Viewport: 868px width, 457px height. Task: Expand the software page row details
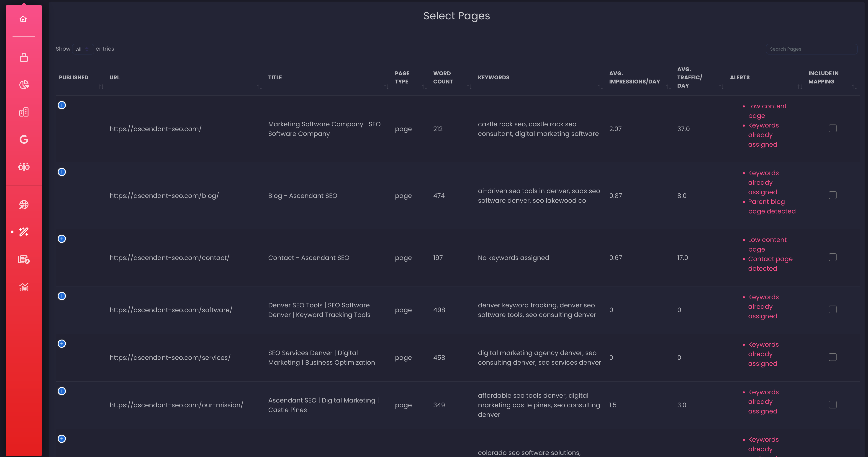[x=62, y=296]
